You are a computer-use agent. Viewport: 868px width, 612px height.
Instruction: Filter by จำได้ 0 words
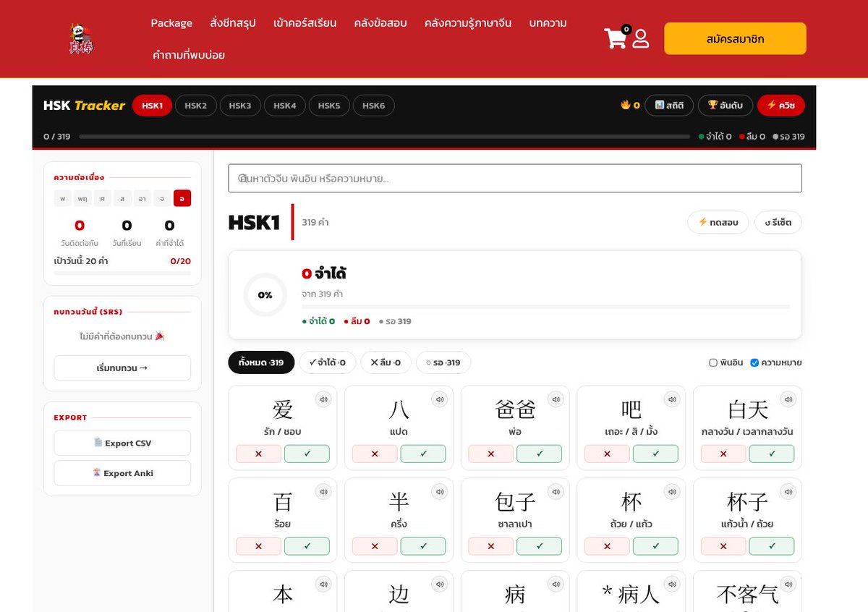click(x=328, y=362)
